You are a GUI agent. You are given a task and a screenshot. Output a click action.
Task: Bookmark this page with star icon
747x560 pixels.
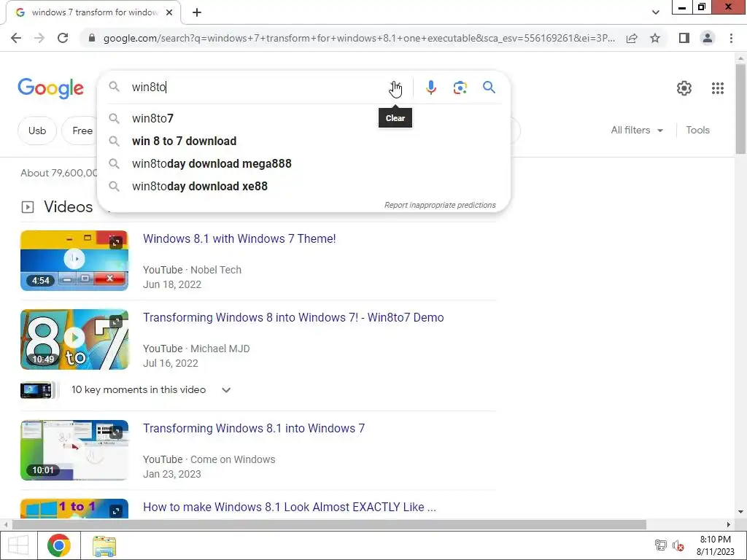click(x=655, y=38)
